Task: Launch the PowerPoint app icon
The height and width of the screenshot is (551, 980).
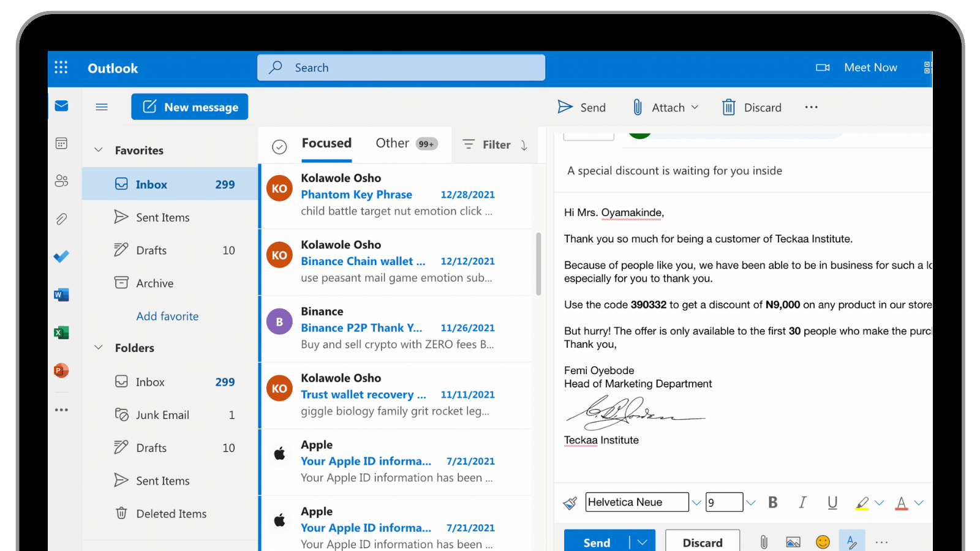Action: pyautogui.click(x=61, y=370)
